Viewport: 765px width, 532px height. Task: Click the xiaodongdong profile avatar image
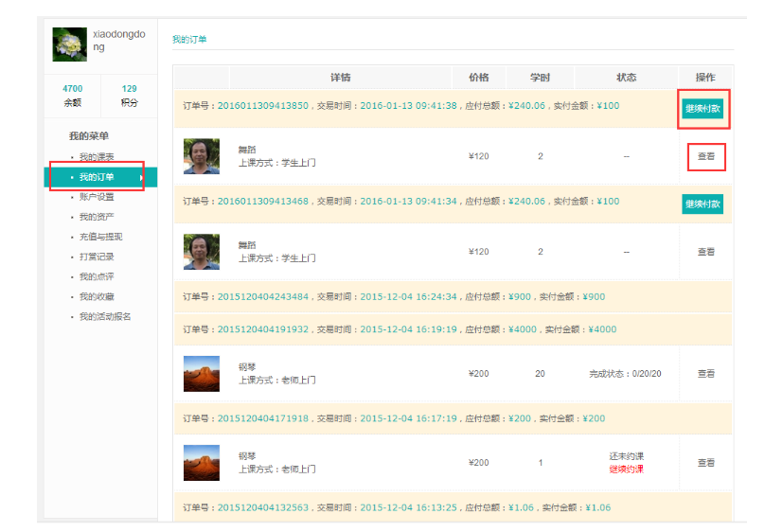tap(69, 44)
